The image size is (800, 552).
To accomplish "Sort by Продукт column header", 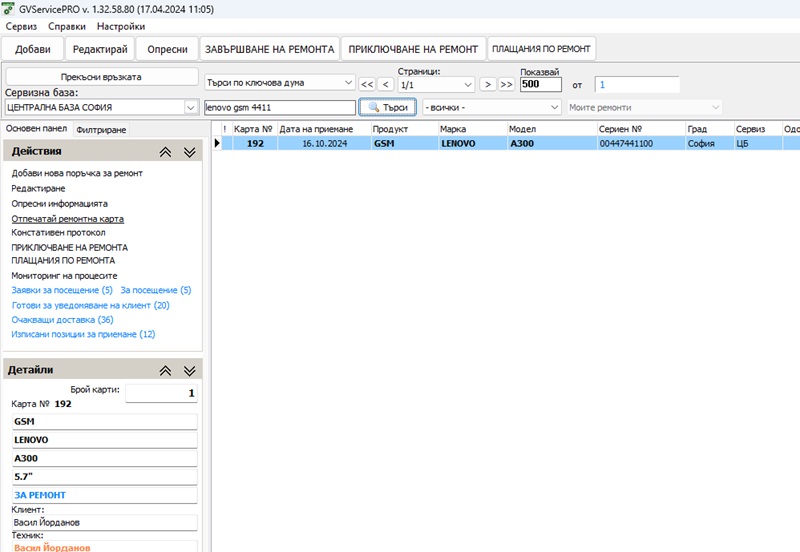I will point(405,129).
